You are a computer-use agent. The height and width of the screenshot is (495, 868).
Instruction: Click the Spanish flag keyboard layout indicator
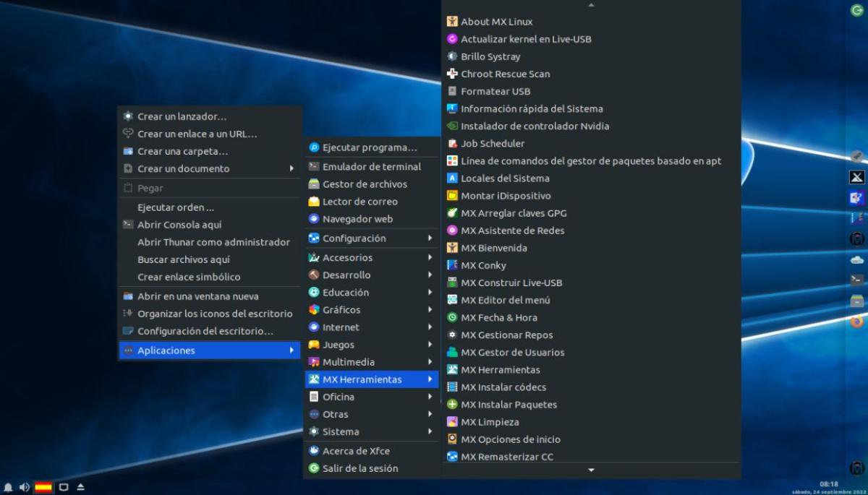[43, 487]
